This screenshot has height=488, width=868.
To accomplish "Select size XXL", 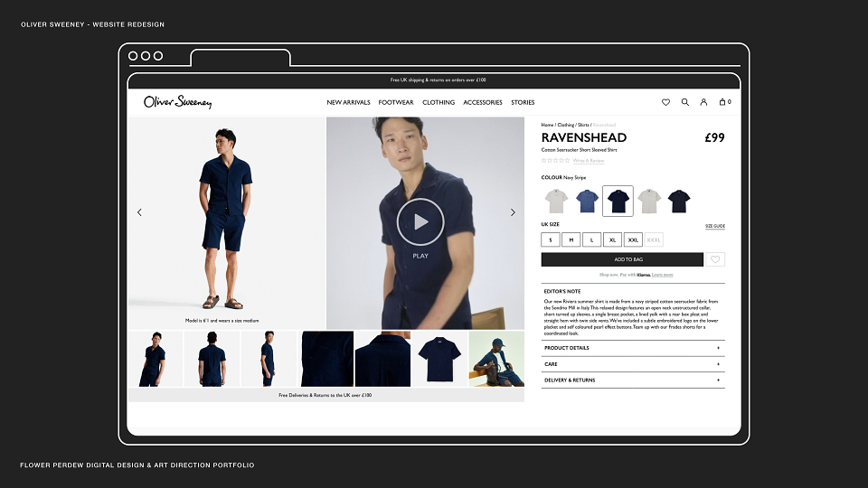I will click(x=633, y=240).
